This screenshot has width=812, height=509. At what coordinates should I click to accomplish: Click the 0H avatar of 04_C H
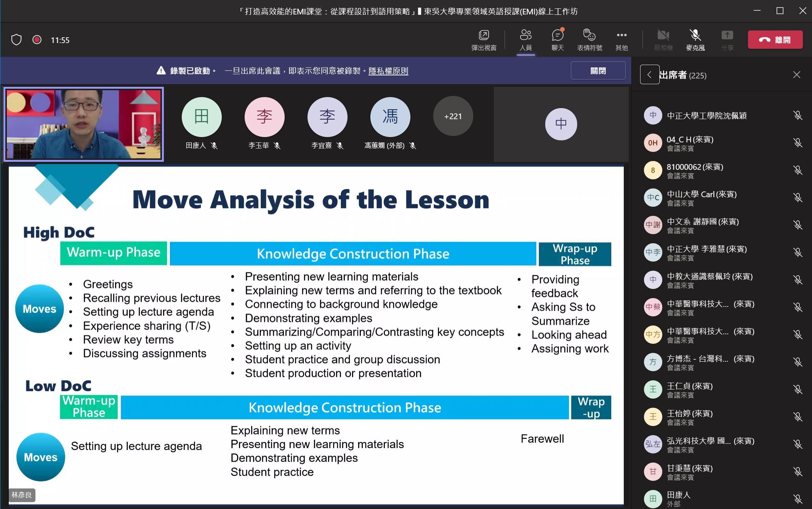pyautogui.click(x=653, y=143)
